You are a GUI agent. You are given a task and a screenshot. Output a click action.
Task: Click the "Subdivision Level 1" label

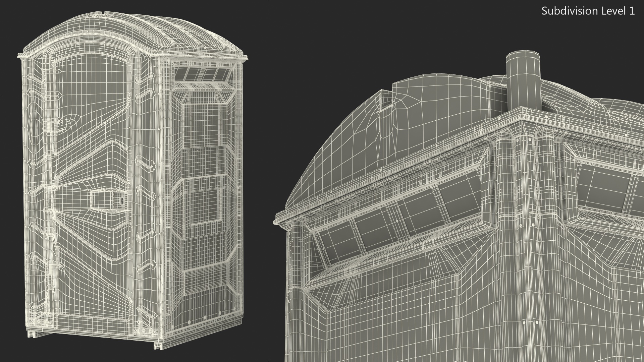pyautogui.click(x=588, y=11)
